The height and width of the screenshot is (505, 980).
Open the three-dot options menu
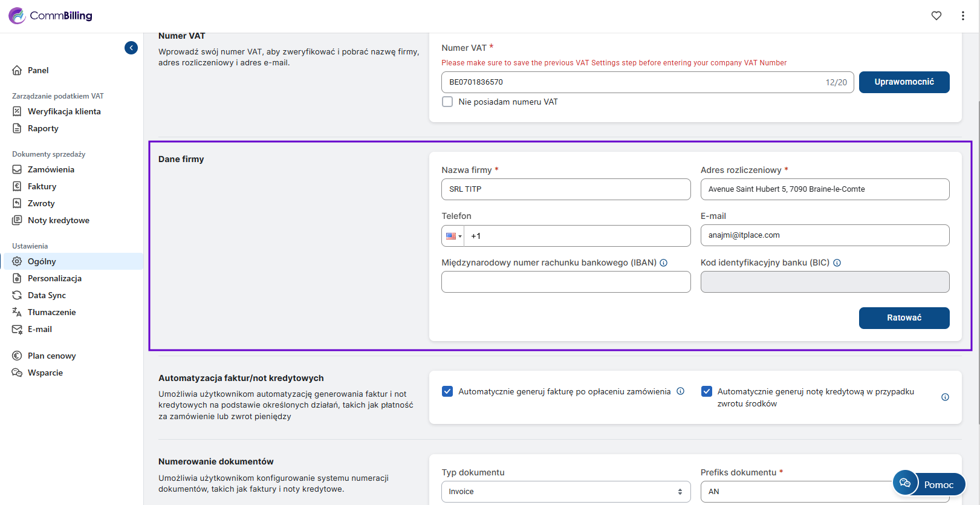(x=962, y=16)
